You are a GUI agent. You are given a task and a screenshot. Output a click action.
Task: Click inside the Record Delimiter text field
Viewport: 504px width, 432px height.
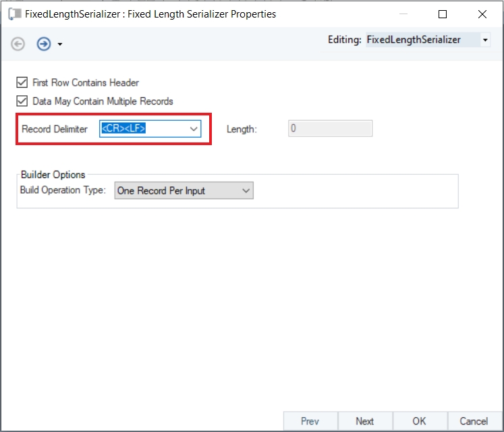(x=142, y=129)
